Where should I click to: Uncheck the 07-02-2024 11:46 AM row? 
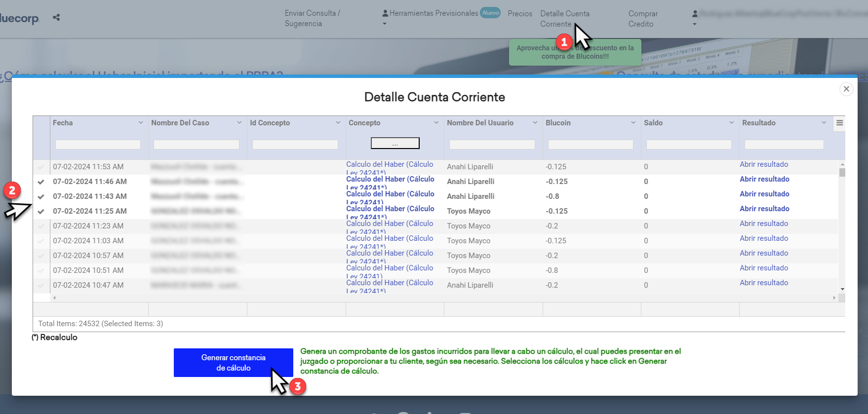click(x=41, y=182)
